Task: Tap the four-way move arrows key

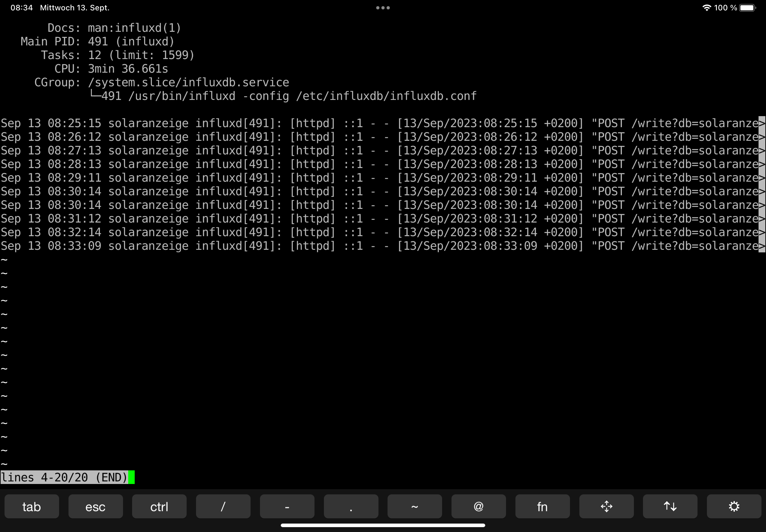Action: coord(606,506)
